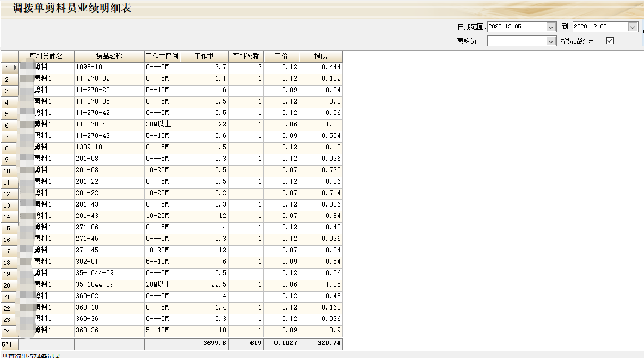Sort by 剪料员姓名 column header
The image size is (644, 358).
(x=46, y=56)
